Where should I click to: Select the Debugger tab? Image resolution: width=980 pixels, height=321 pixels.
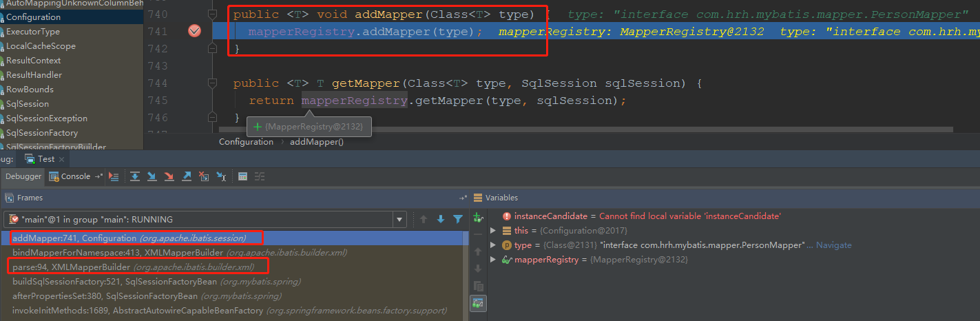23,176
